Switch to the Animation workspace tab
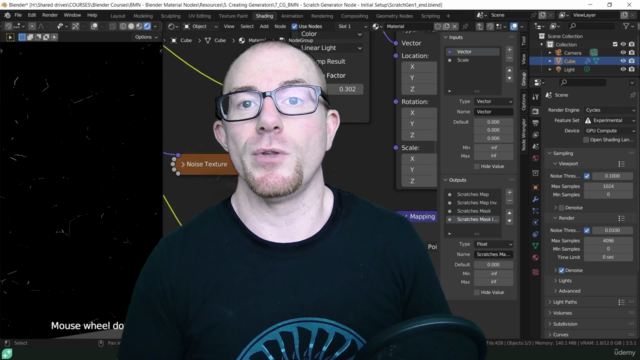The height and width of the screenshot is (360, 640). (x=292, y=16)
